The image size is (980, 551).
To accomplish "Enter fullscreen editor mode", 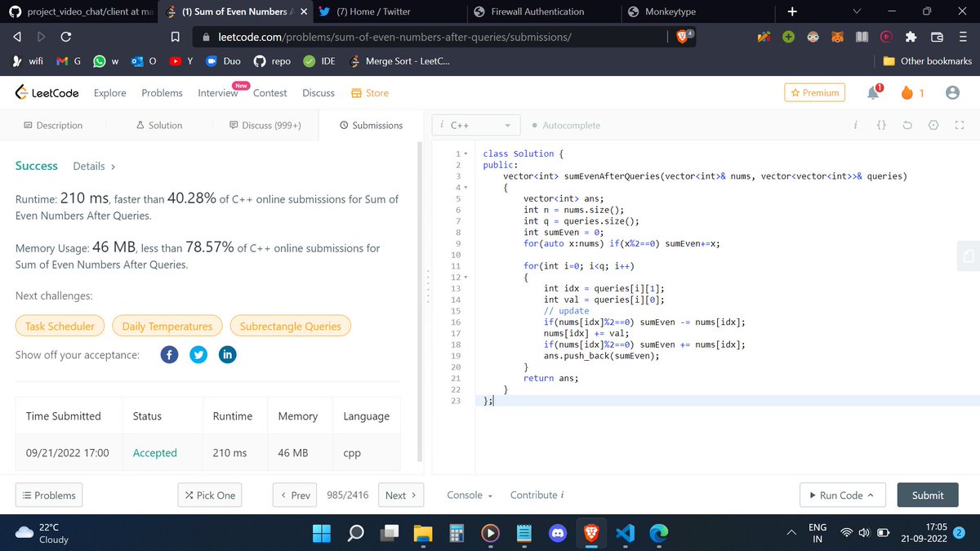I will [x=960, y=126].
